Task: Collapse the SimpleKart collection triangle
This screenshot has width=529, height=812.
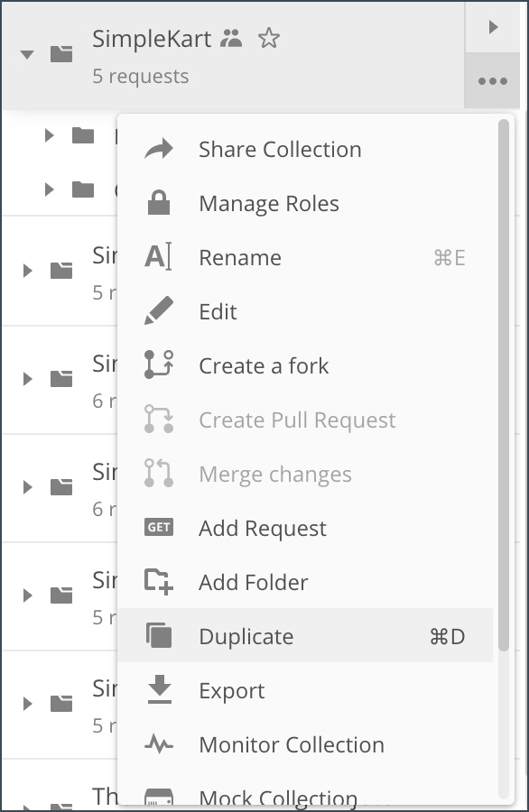Action: pos(27,54)
